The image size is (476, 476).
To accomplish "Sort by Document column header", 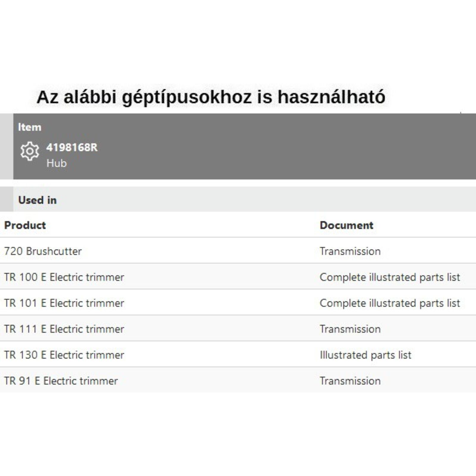I will coord(346,225).
